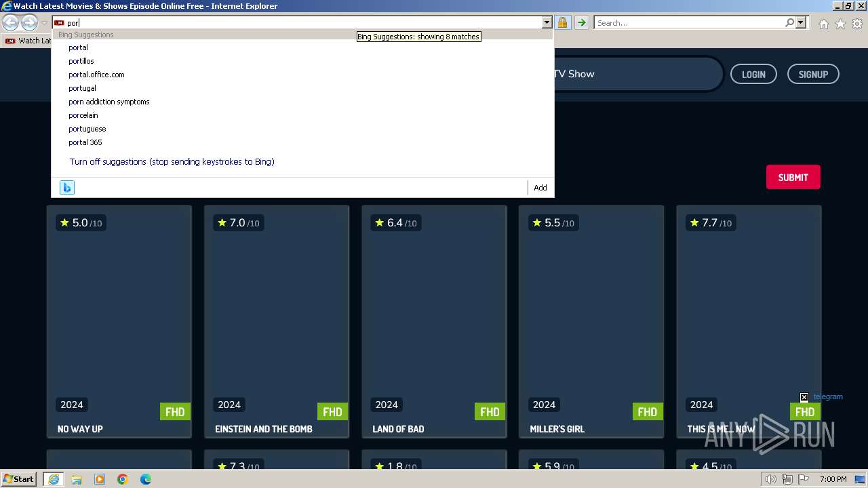Click the browser Forward arrow button
Image resolution: width=868 pixels, height=488 pixels.
pyautogui.click(x=29, y=23)
